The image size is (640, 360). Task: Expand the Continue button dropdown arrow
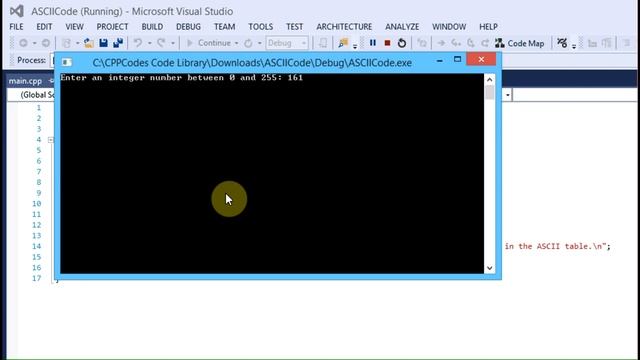pos(236,43)
